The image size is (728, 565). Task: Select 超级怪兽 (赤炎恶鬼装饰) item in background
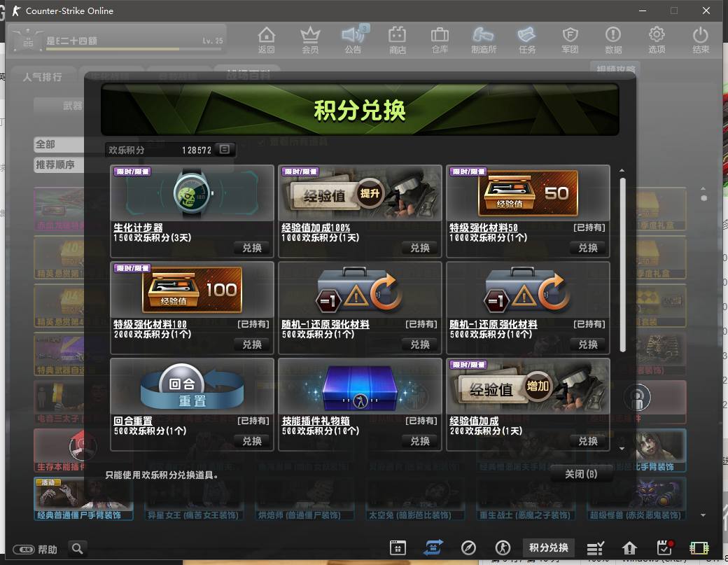(x=636, y=498)
